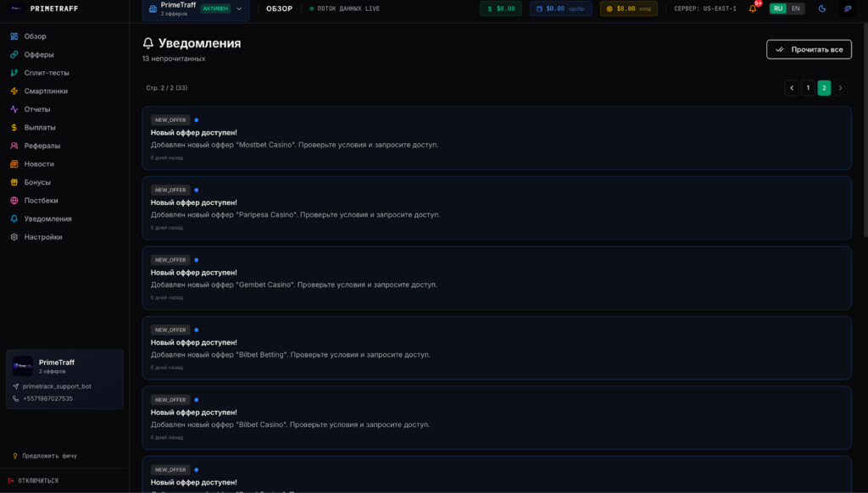Click the Бонусы gift icon
The height and width of the screenshot is (493, 868).
point(14,183)
